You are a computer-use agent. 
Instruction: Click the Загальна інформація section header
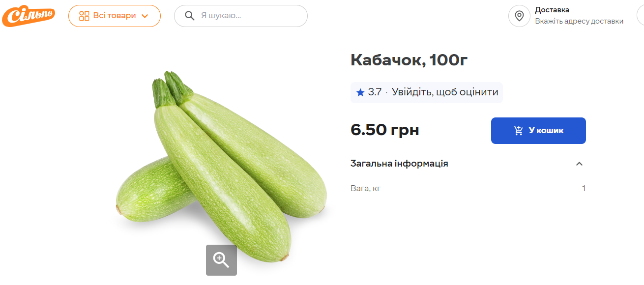tap(399, 164)
